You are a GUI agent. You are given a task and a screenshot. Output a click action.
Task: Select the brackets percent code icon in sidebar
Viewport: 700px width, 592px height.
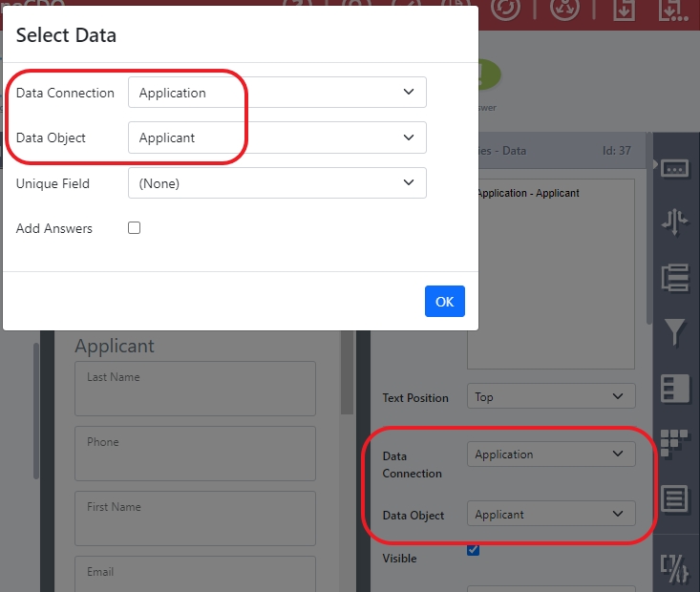click(x=674, y=568)
